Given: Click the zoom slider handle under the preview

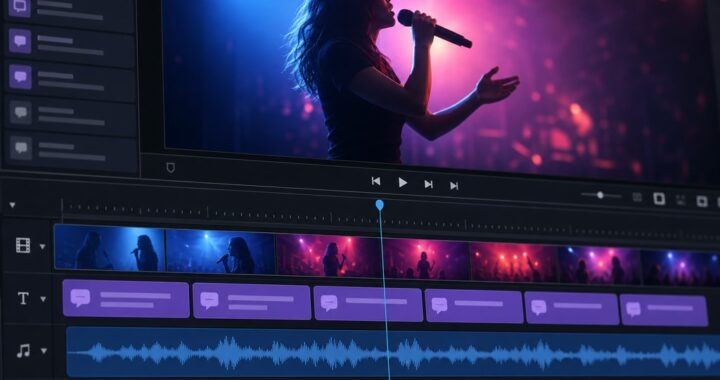Looking at the screenshot, I should click(600, 195).
